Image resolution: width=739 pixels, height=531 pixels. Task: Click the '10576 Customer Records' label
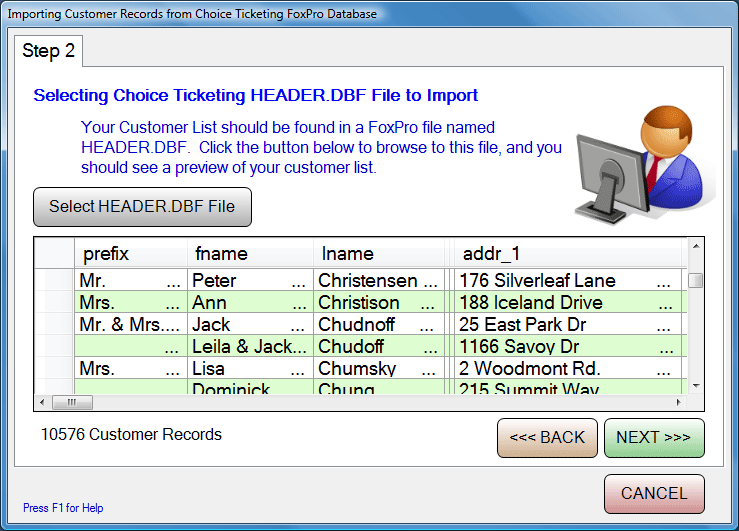131,434
